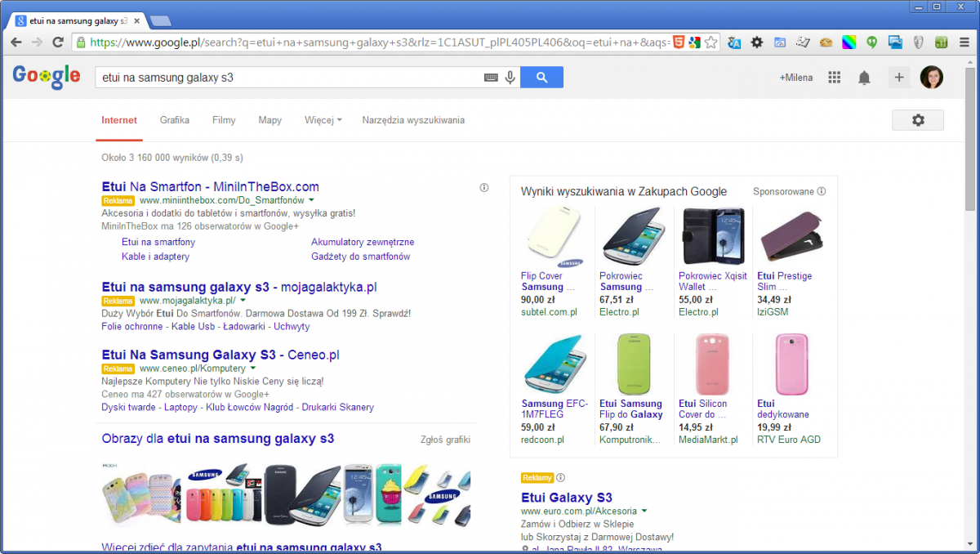The image size is (980, 554).
Task: Expand the arrow next to www.ceneo.pl/Komputery URL
Action: coord(253,369)
